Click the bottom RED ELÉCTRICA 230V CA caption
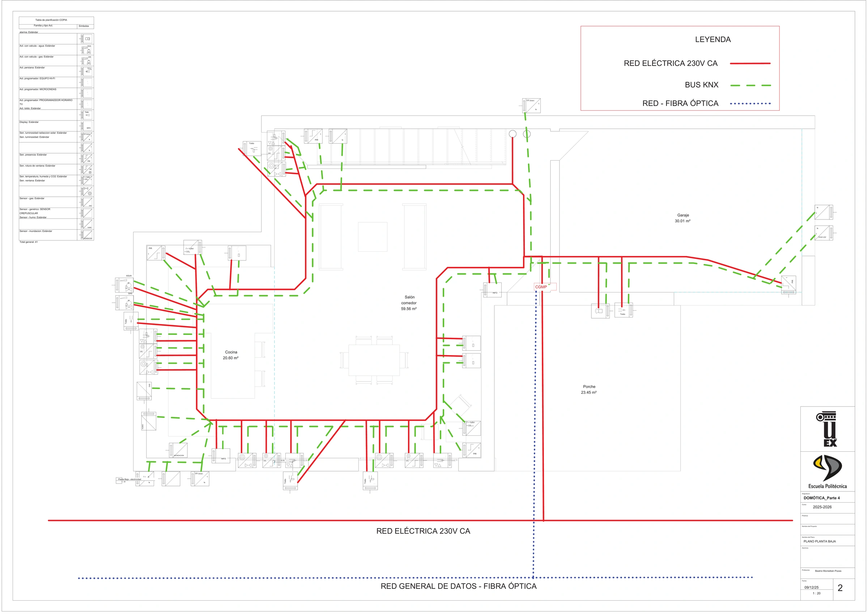The height and width of the screenshot is (614, 868). pyautogui.click(x=423, y=531)
